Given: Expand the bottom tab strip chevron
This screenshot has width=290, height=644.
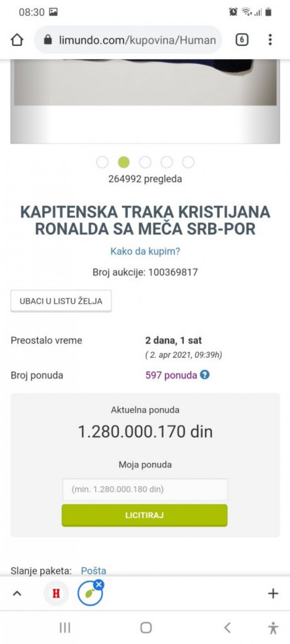Looking at the screenshot, I should click(x=17, y=594).
